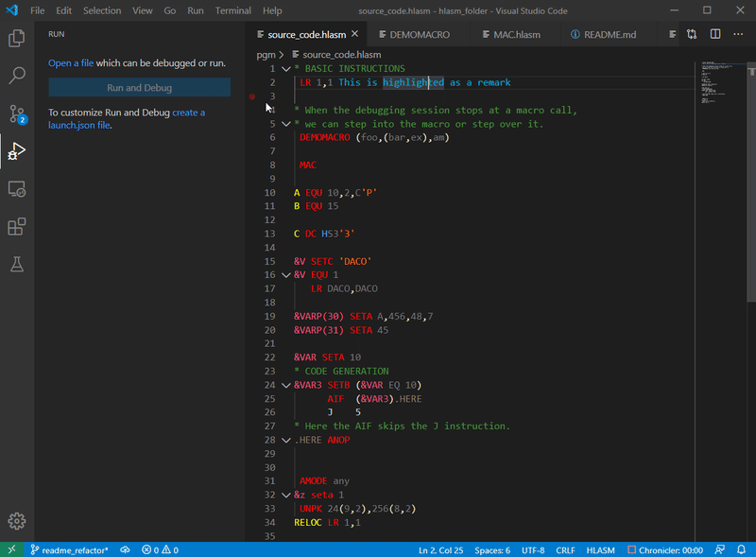Open the Explorer icon in activity bar
This screenshot has width=756, height=557.
[15, 38]
